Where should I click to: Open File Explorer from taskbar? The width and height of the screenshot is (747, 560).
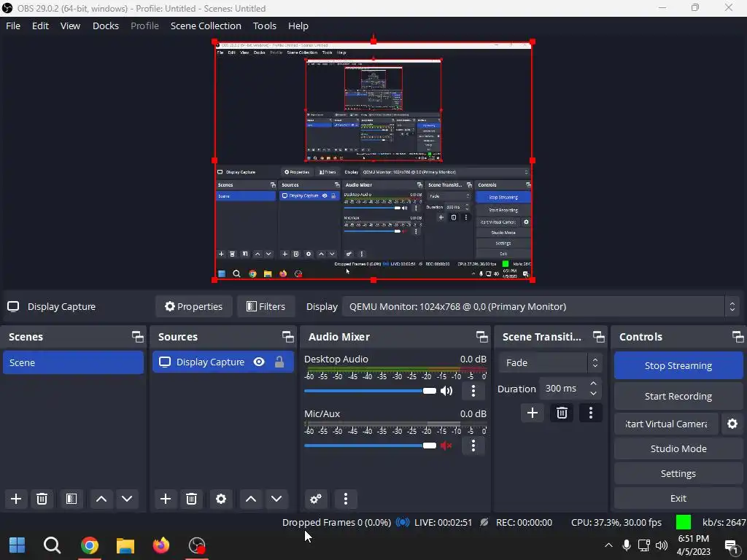125,545
